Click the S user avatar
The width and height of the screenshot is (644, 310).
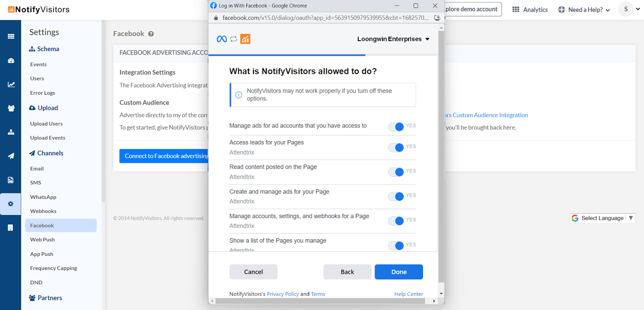coord(626,9)
